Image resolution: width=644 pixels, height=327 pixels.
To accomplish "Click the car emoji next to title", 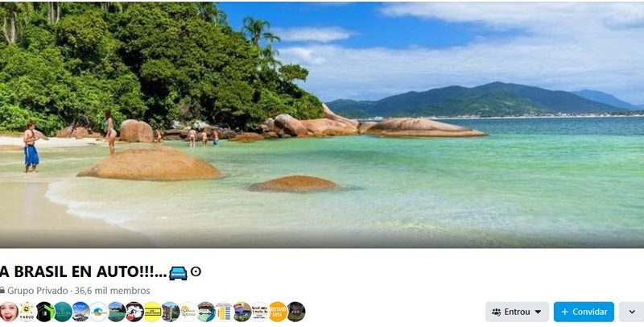I will pos(178,273).
